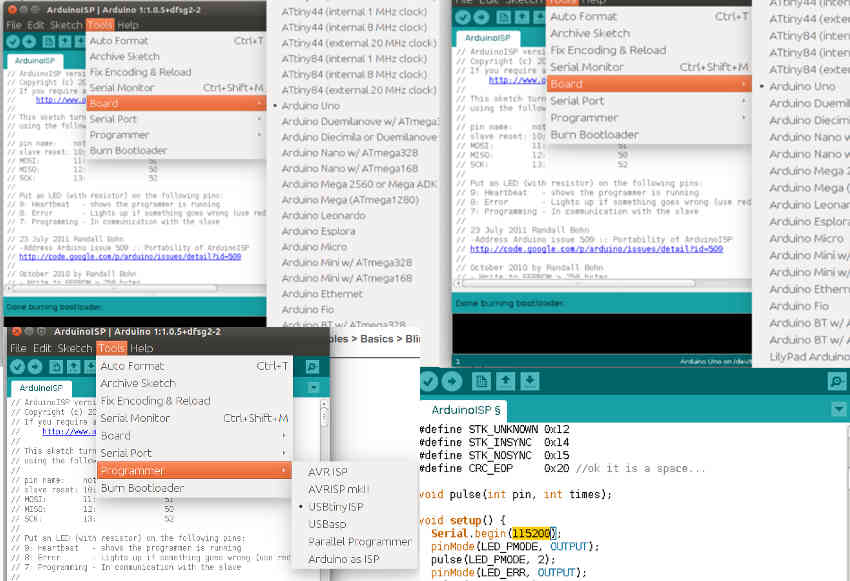Click Upload icon in bottom-left Programmer-menu window
The width and height of the screenshot is (850, 581).
pyautogui.click(x=35, y=367)
